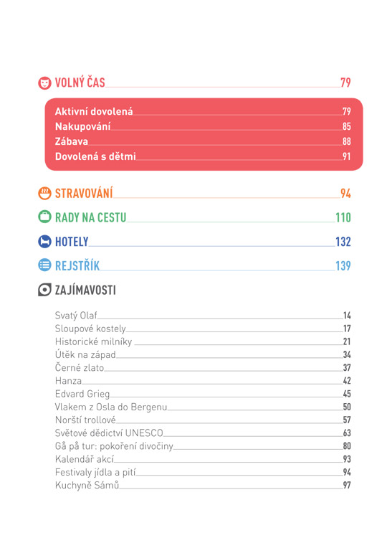Image resolution: width=392 pixels, height=538 pixels.
Task: Click the gray target icon beside Zajímavosti
Action: 44,290
